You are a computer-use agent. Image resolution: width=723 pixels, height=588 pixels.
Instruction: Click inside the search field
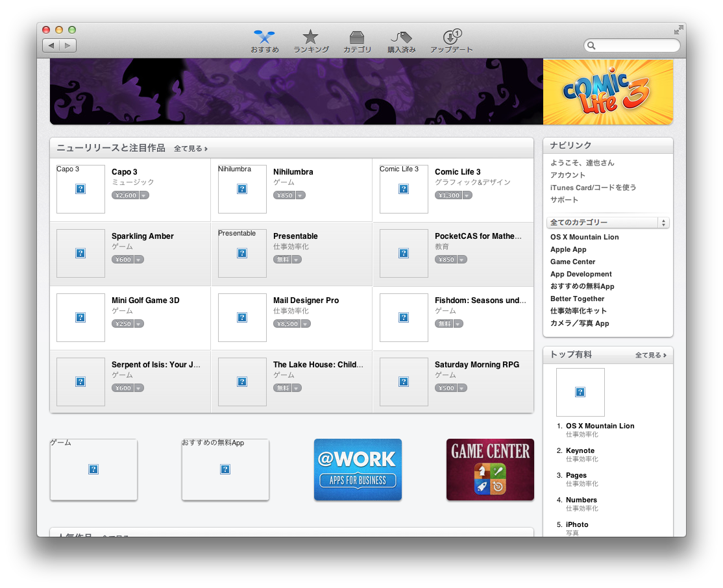click(631, 45)
